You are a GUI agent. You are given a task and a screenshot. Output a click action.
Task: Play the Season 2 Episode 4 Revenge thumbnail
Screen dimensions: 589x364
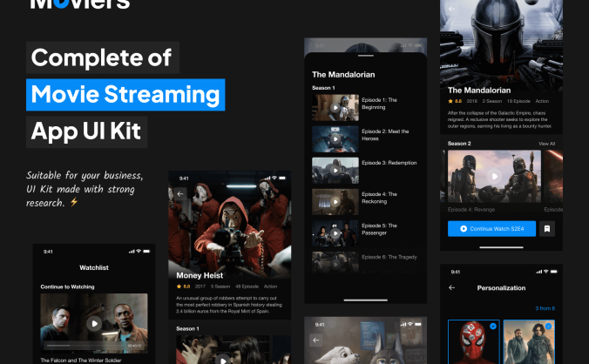(x=494, y=176)
